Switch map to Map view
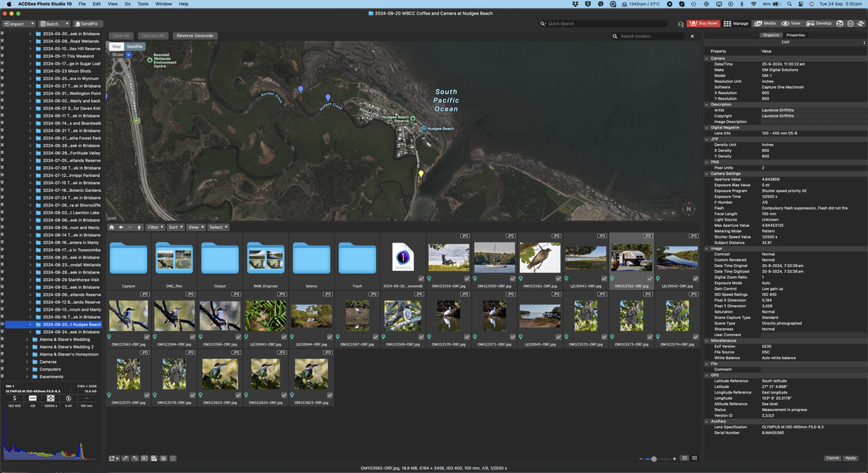The image size is (868, 473). tap(116, 46)
